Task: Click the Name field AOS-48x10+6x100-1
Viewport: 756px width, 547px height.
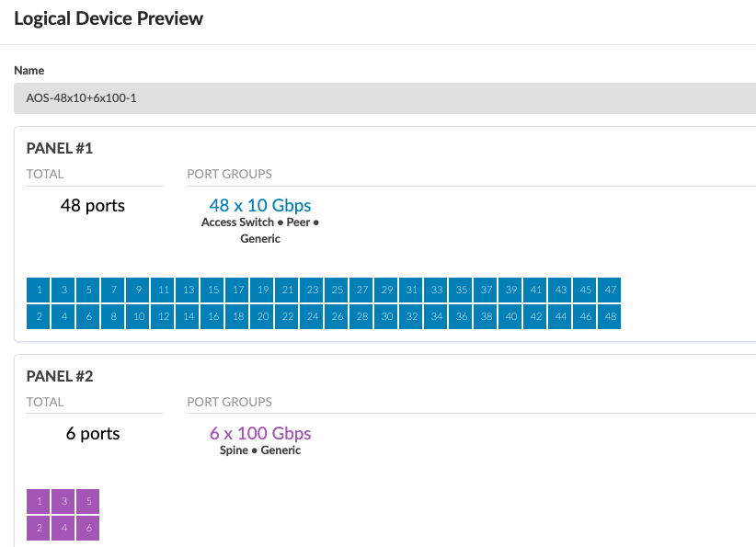Action: click(x=384, y=97)
